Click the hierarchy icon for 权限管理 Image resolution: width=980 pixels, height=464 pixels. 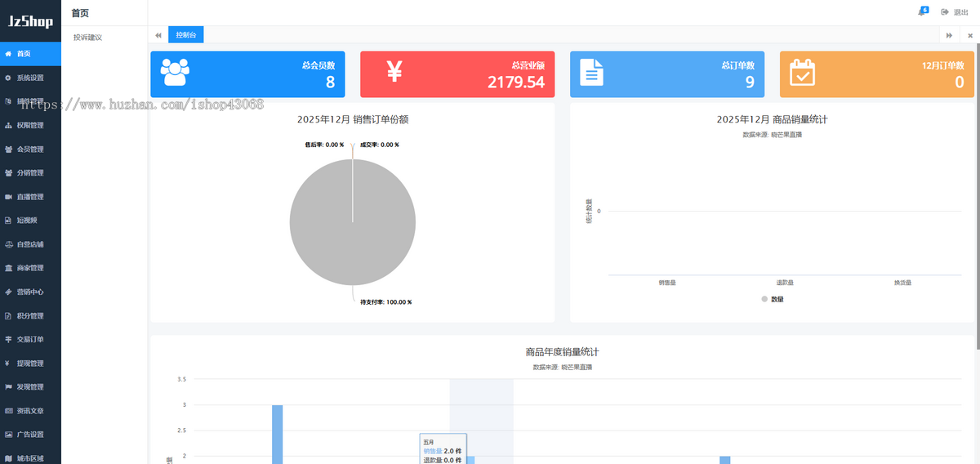tap(8, 126)
